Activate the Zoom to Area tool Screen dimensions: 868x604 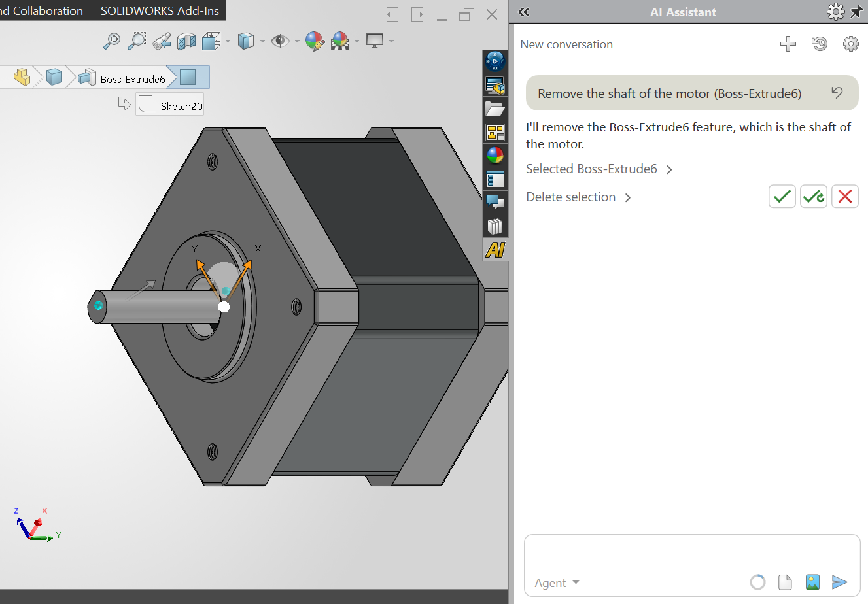coord(137,41)
